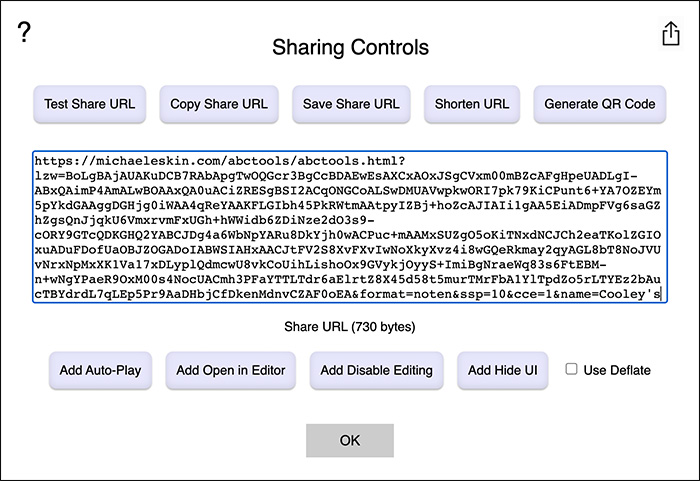The height and width of the screenshot is (481, 700).
Task: Generate a QR code for the link
Action: click(x=600, y=104)
